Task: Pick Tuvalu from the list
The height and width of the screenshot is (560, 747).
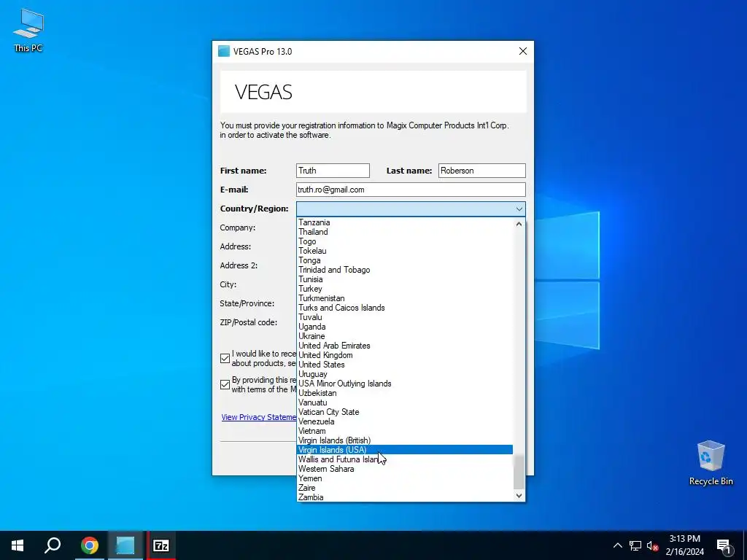Action: [x=405, y=318]
